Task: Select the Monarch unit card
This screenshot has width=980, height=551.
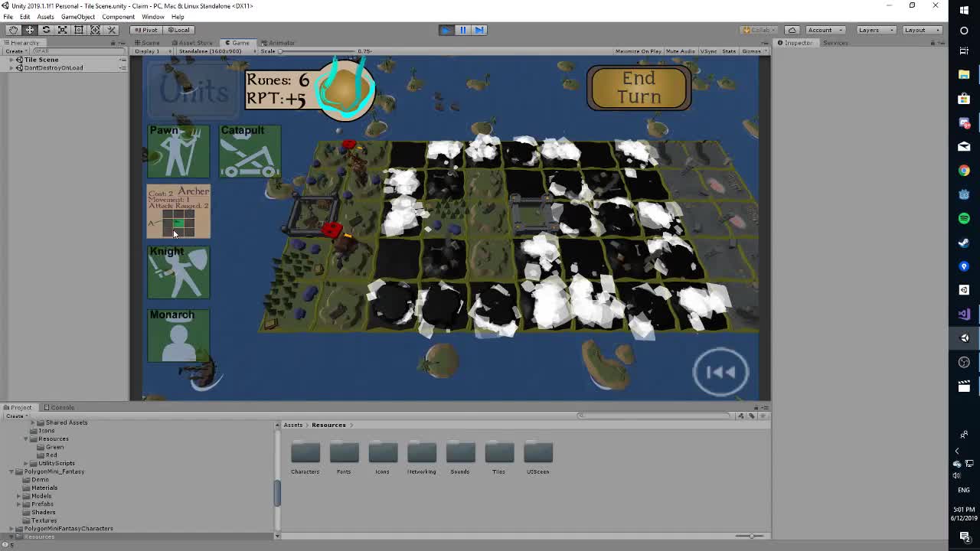Action: coord(178,335)
